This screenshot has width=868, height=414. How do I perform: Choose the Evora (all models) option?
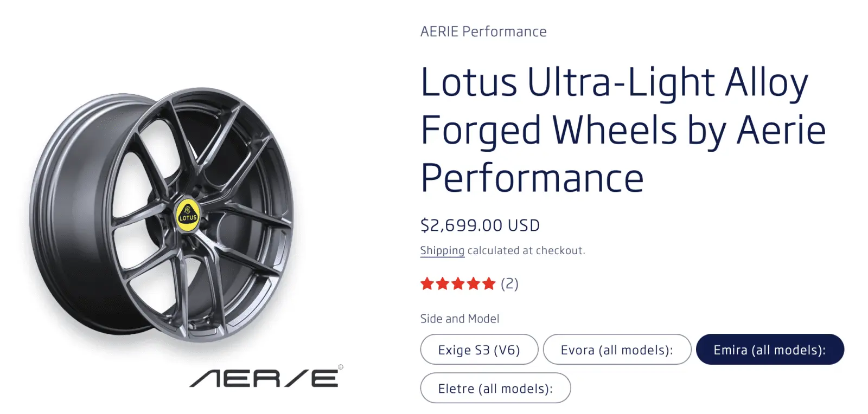[617, 350]
